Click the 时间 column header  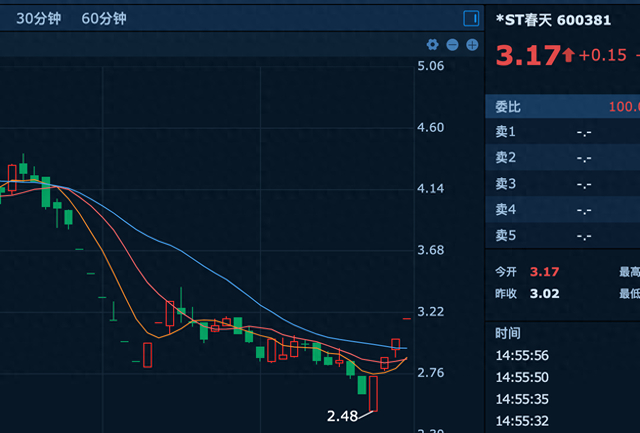click(508, 333)
